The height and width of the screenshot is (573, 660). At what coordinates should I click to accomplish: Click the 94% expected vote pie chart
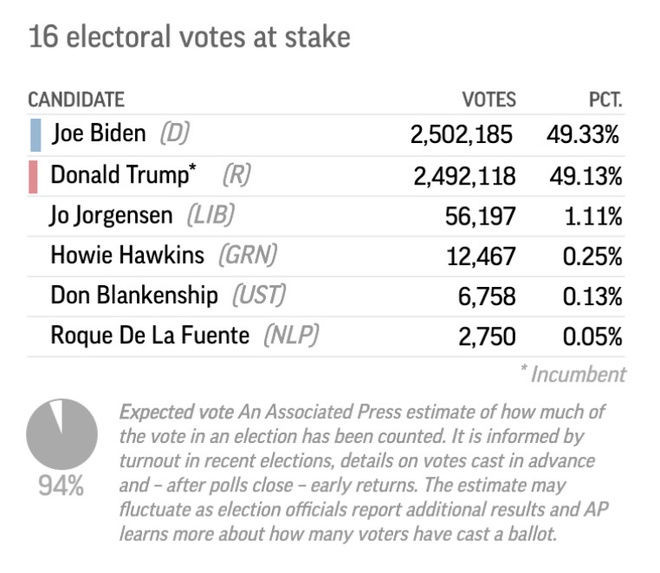tap(62, 434)
